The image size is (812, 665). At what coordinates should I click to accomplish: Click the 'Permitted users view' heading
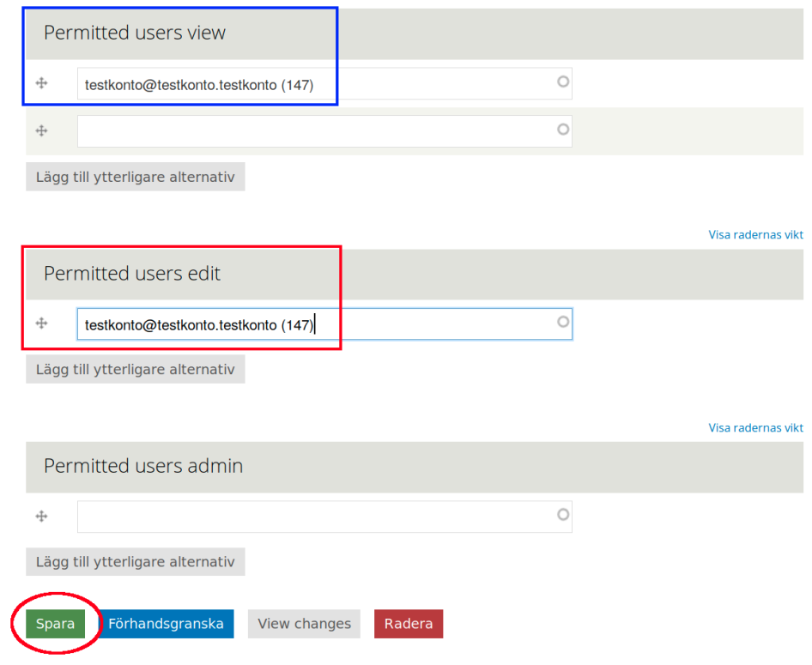135,33
